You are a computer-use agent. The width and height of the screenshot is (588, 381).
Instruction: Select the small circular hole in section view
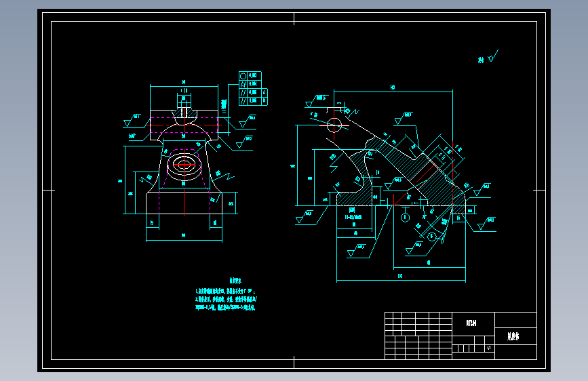(x=334, y=125)
